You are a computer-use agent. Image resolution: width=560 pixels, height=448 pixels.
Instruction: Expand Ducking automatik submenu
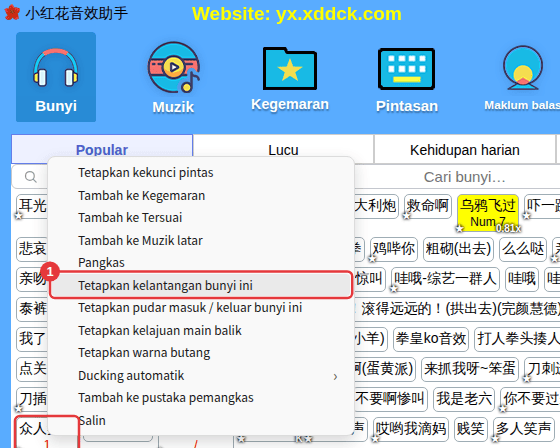click(201, 375)
